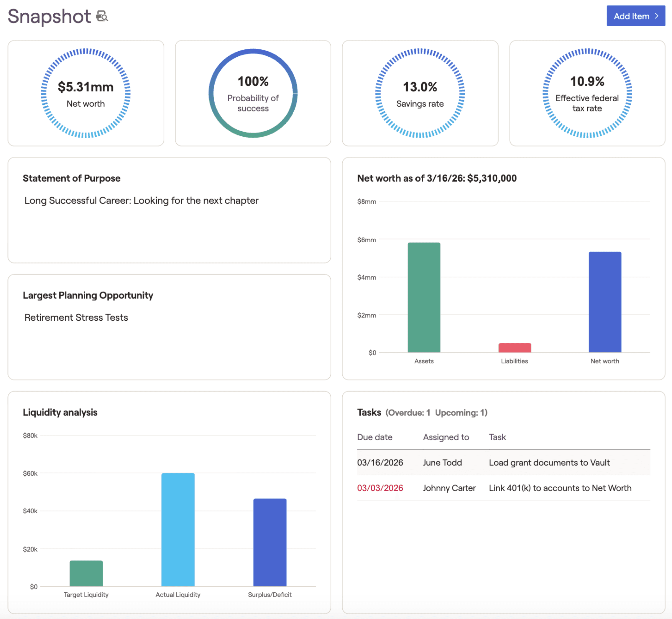Click the Assigned to column header
Image resolution: width=672 pixels, height=619 pixels.
click(446, 437)
